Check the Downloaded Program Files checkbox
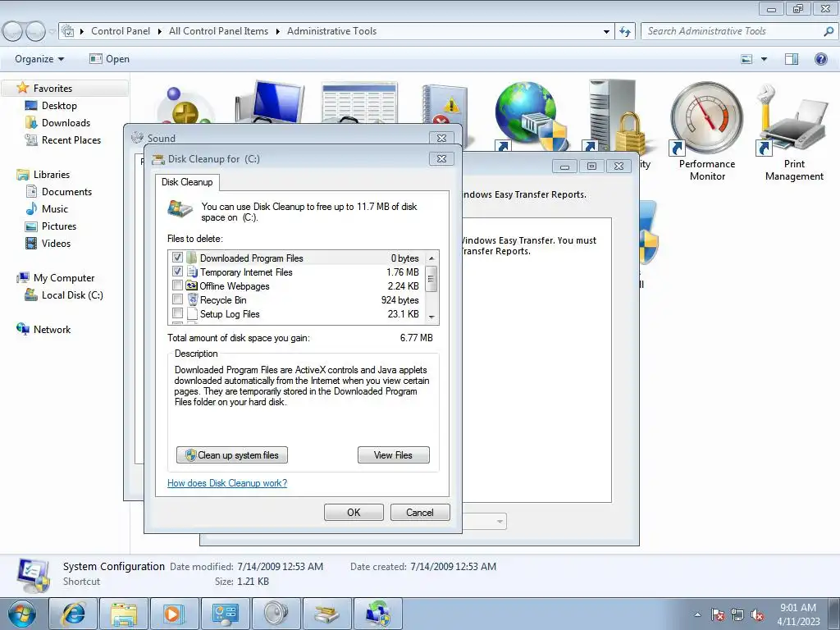Screen dimensions: 840x630 pyautogui.click(x=177, y=258)
